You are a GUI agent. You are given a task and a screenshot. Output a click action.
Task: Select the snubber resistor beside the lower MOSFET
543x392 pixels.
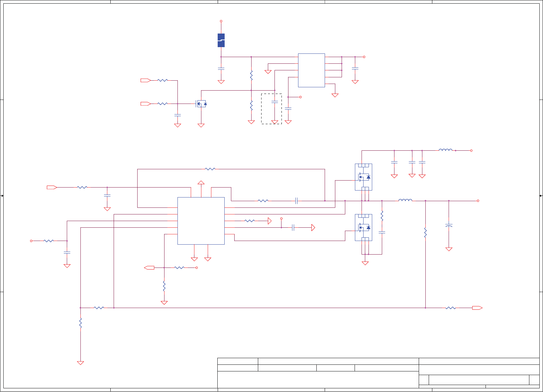(382, 216)
